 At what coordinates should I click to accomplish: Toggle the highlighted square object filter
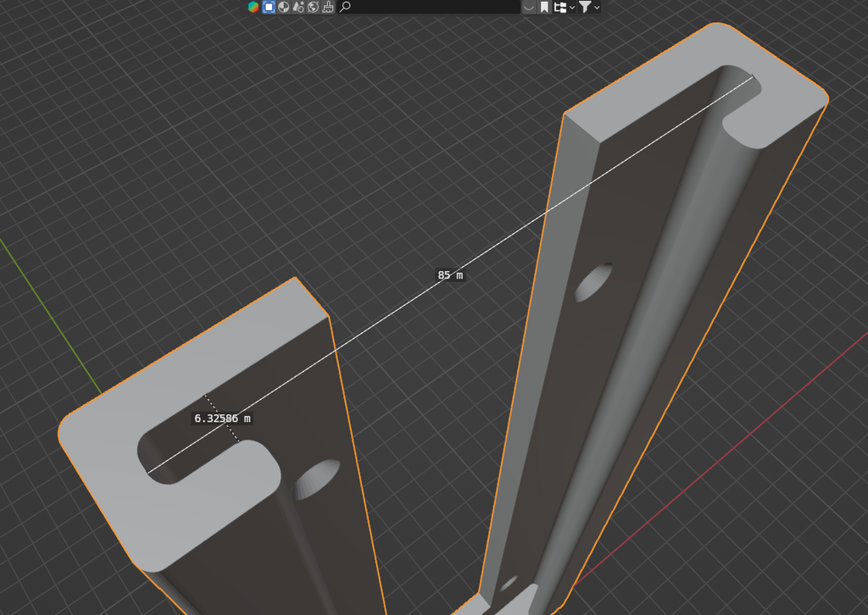click(269, 7)
